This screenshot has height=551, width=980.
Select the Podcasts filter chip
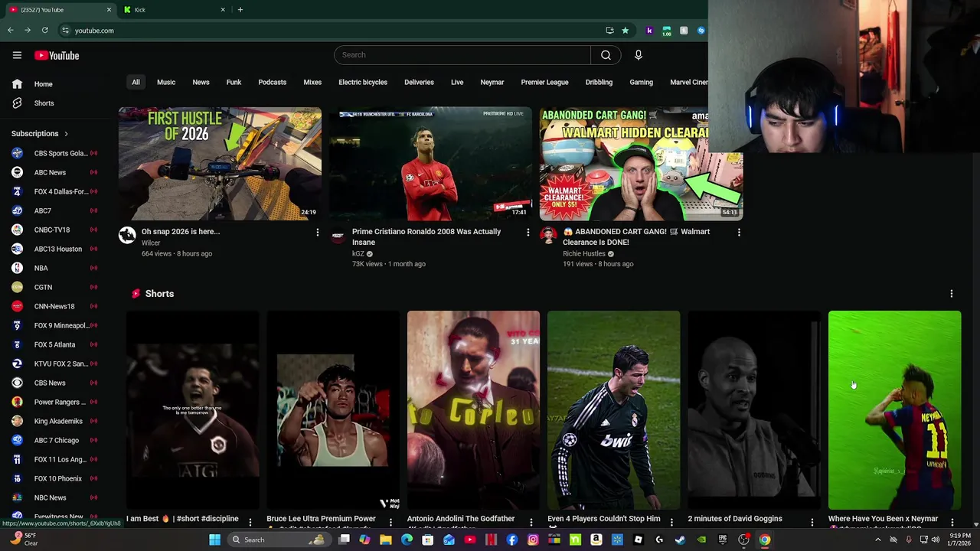pyautogui.click(x=273, y=82)
